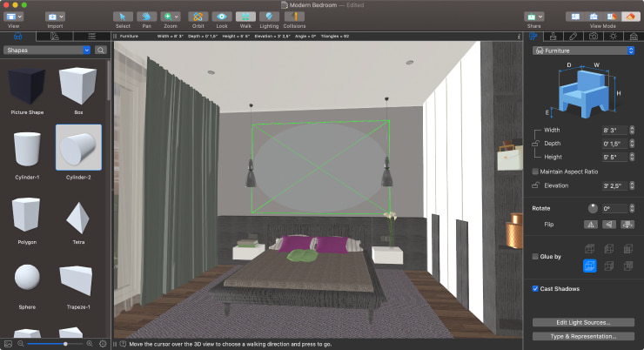Open the Share toolbar dropdown

(x=534, y=17)
